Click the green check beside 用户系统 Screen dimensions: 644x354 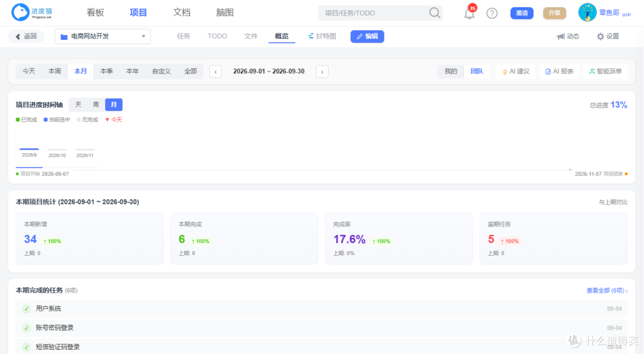click(x=27, y=309)
